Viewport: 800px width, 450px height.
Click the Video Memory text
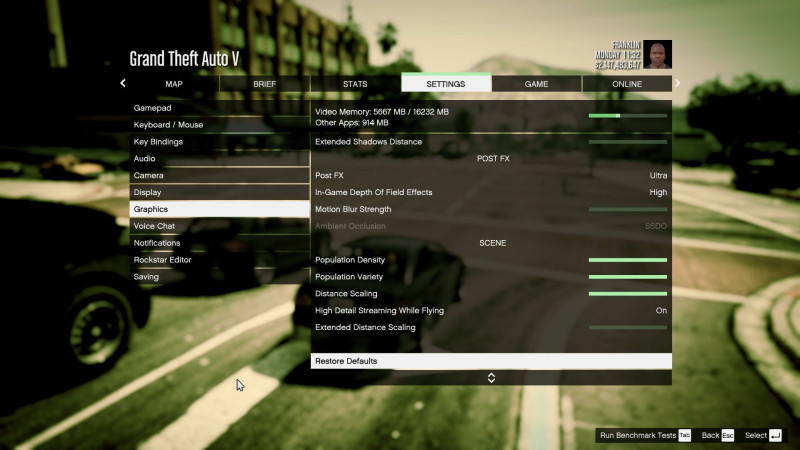(x=382, y=112)
